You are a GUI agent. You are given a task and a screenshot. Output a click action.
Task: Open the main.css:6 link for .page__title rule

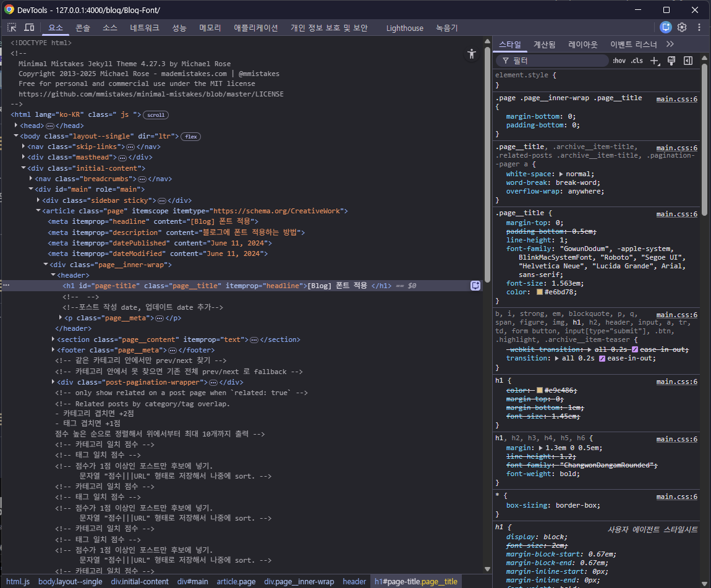pos(676,214)
